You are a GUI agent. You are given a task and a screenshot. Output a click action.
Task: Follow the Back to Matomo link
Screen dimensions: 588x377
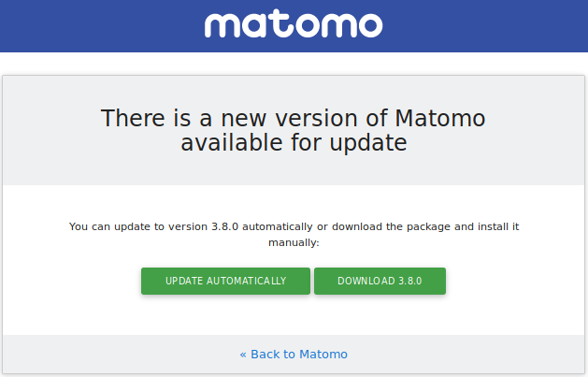(x=294, y=355)
